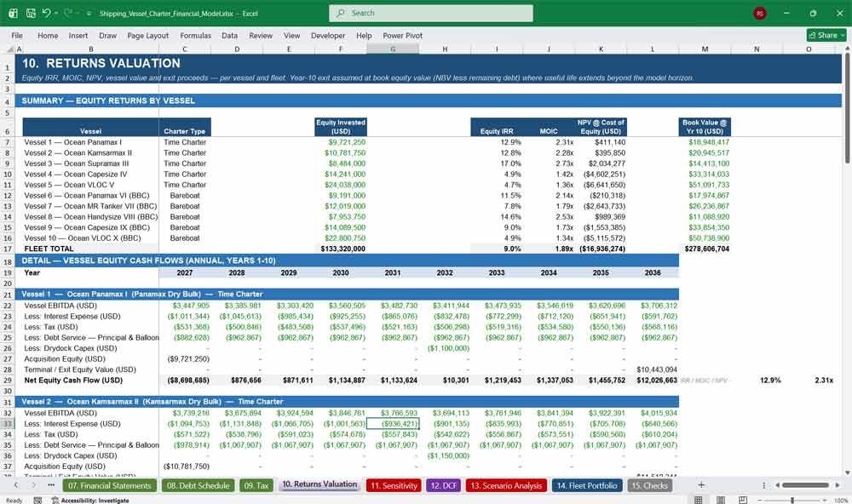
Task: Switch to 12. DCF sheet
Action: (x=444, y=485)
